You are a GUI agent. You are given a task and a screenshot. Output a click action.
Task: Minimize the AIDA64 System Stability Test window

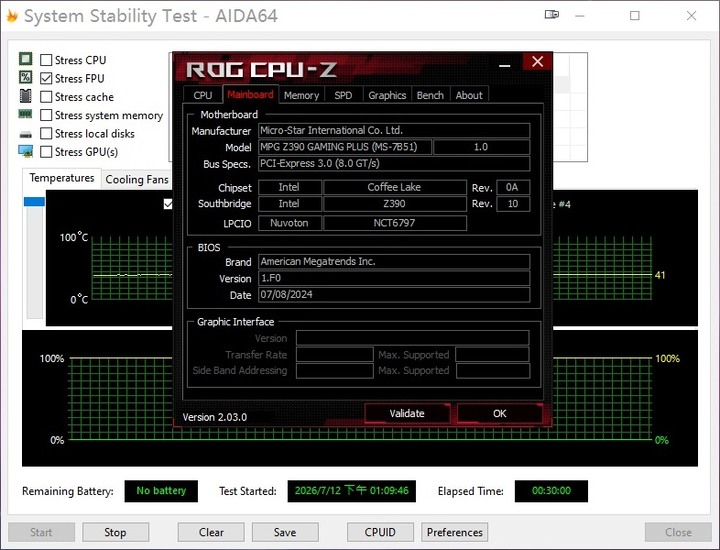[x=580, y=16]
